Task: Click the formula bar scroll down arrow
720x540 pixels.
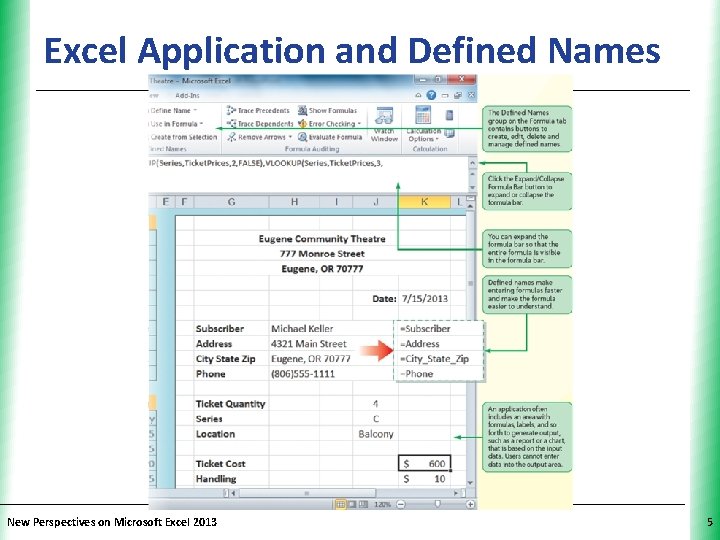Action: [x=472, y=187]
